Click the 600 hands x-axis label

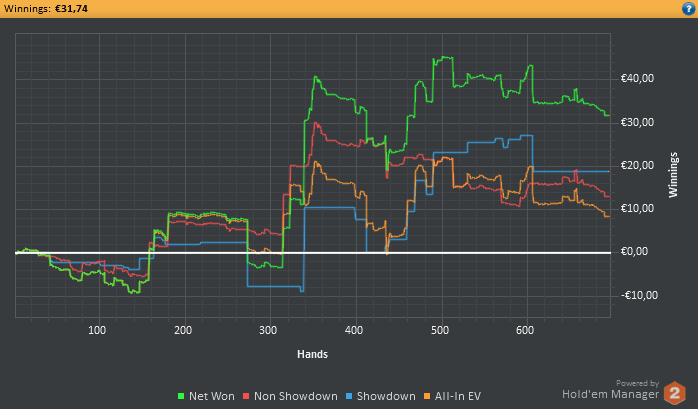pyautogui.click(x=525, y=330)
